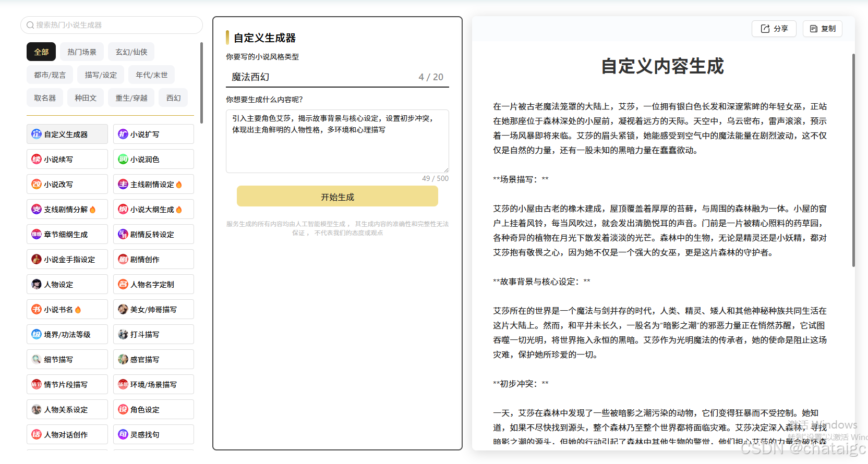Select the 年代/末世 category tab
The image size is (868, 464).
pyautogui.click(x=152, y=75)
